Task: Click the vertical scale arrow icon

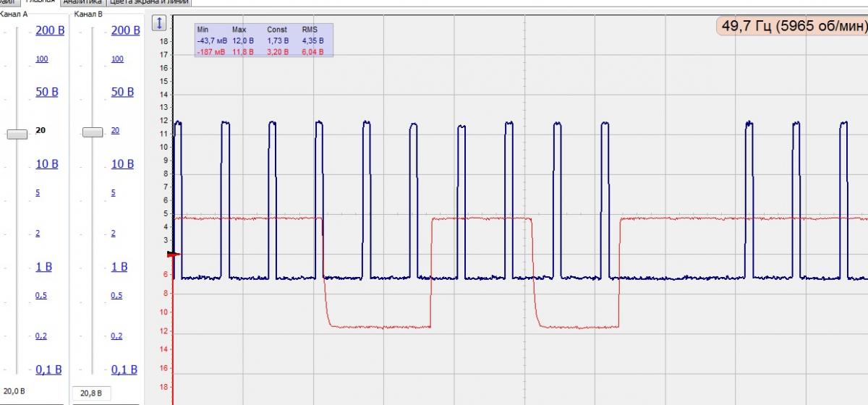Action: pyautogui.click(x=159, y=24)
